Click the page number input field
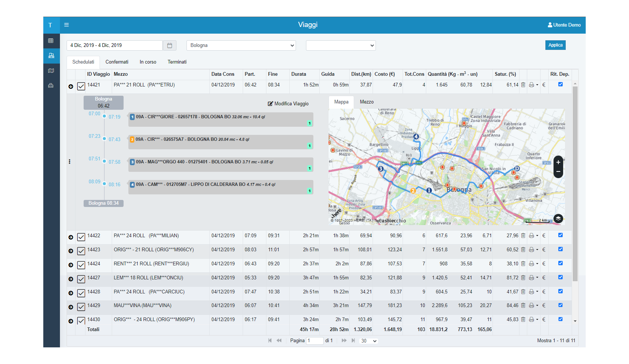This screenshot has height=364, width=629. point(314,341)
